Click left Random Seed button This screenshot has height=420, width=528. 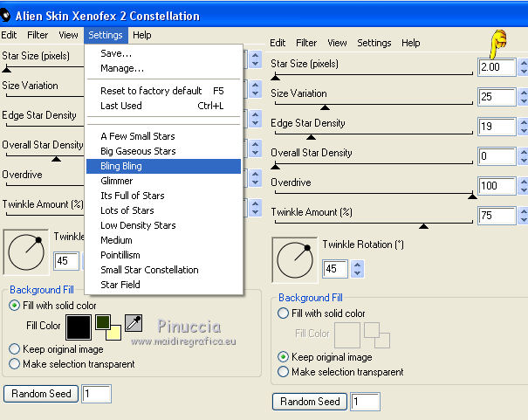[x=41, y=394]
